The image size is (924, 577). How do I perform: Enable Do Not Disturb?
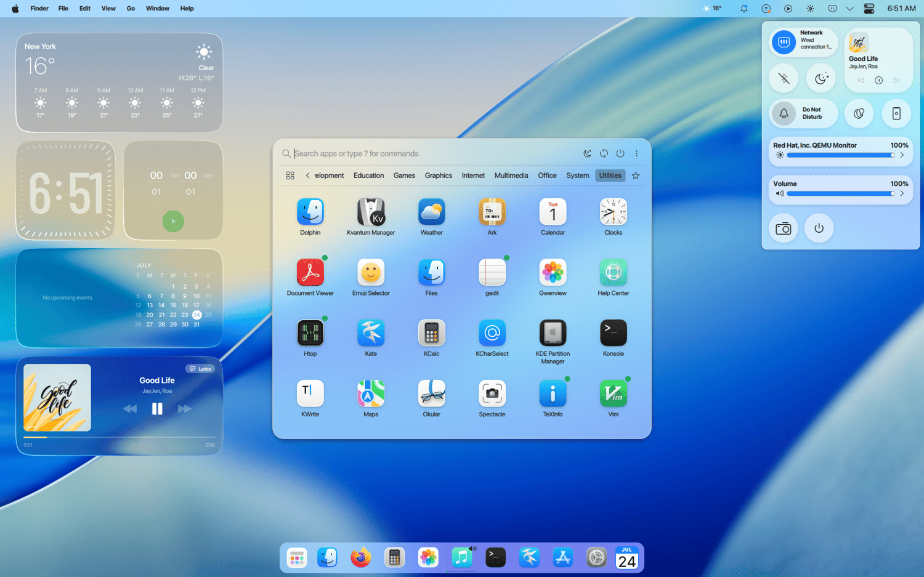(x=784, y=113)
